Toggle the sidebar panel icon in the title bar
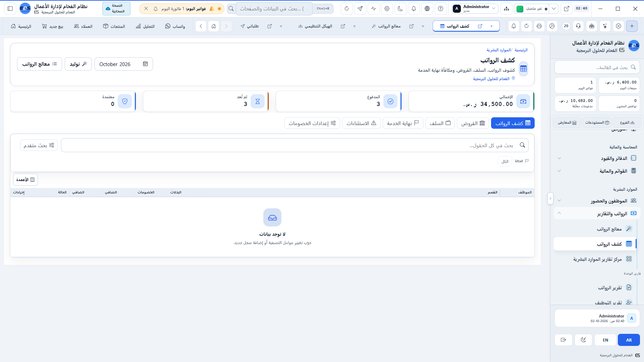 [10, 9]
